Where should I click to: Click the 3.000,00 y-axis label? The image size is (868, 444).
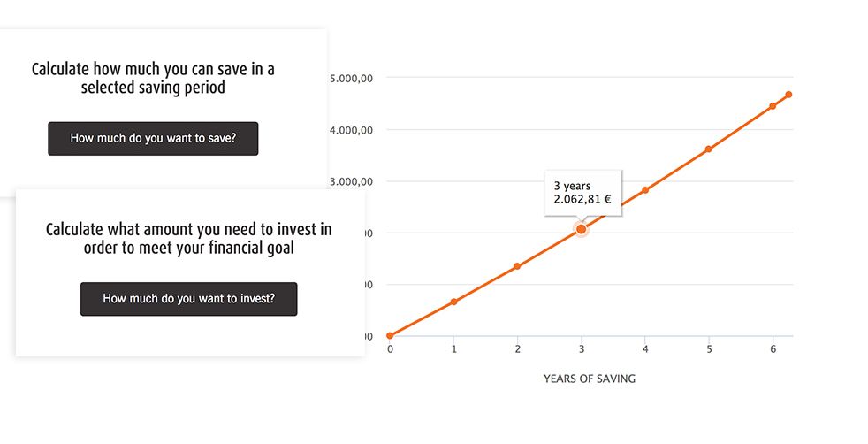351,181
